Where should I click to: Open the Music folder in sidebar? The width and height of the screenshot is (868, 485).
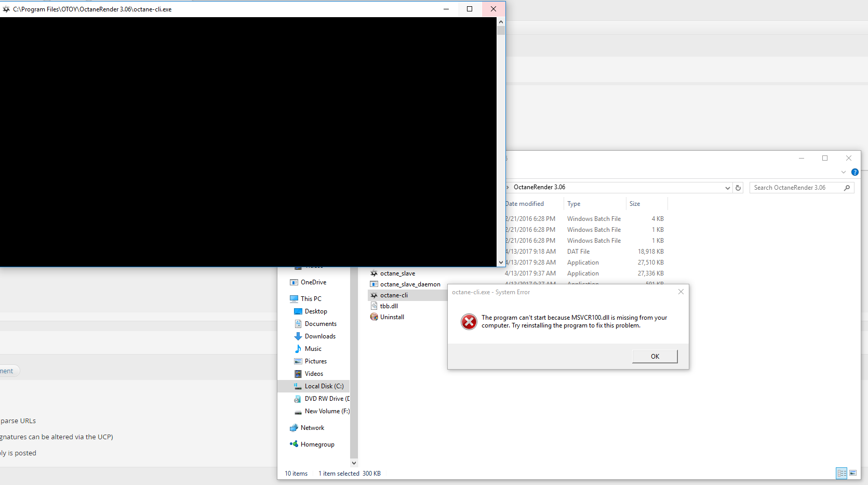313,349
